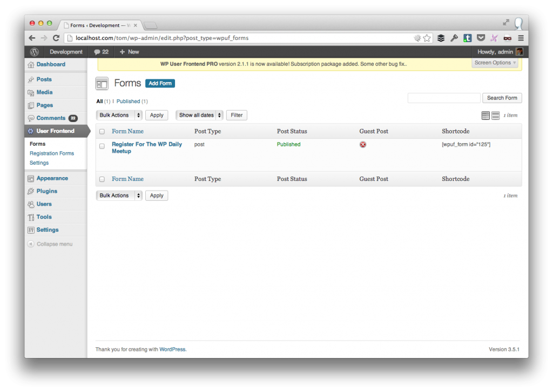Expand the Screen Options panel
Image resolution: width=553 pixels, height=392 pixels.
point(495,63)
